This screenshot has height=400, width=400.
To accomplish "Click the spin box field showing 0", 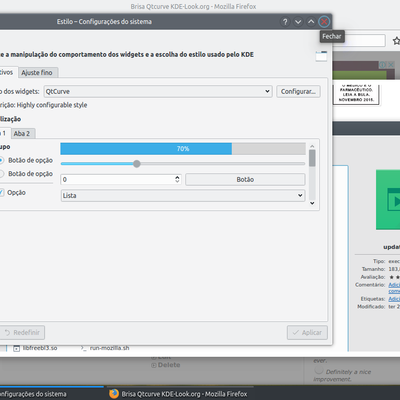I will (118, 179).
